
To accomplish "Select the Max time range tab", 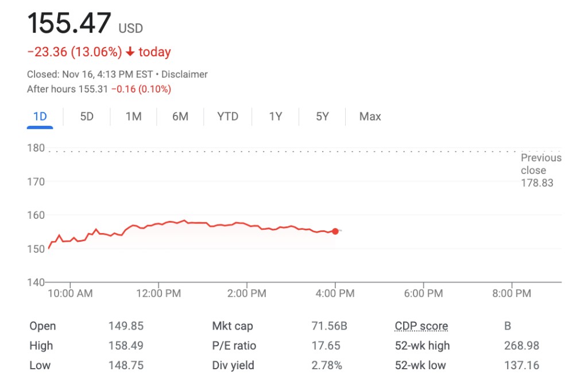I will coord(370,117).
